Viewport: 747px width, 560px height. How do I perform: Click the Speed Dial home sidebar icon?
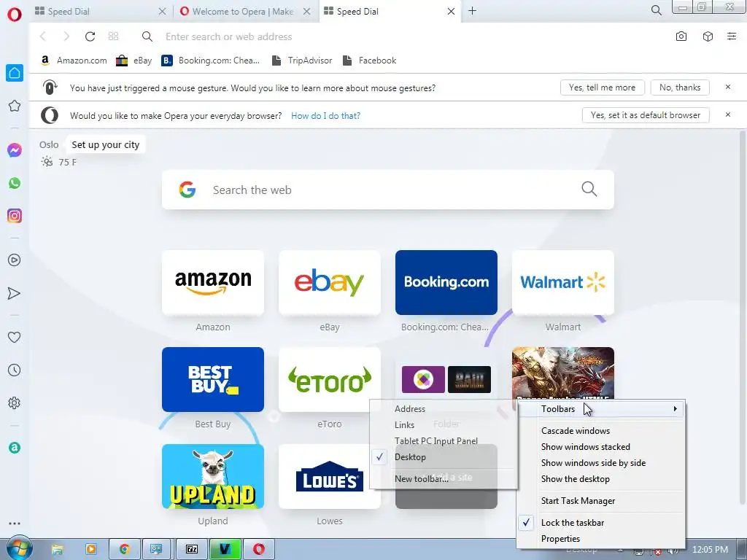(15, 73)
